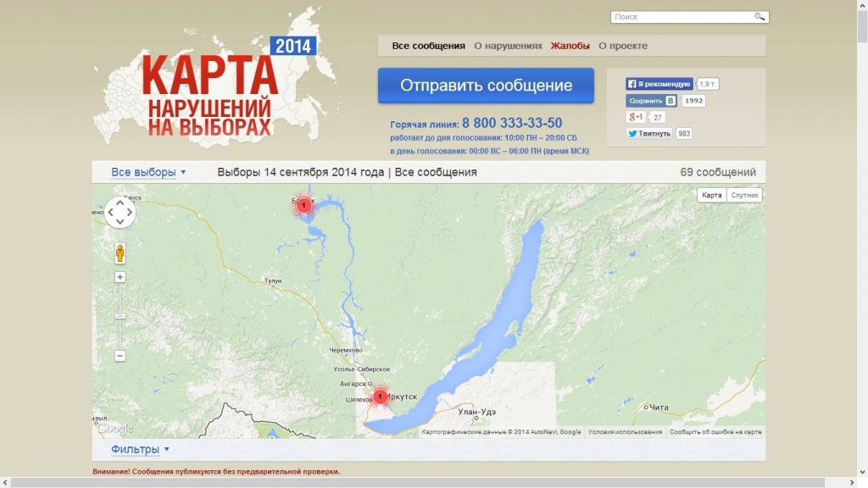Image resolution: width=868 pixels, height=488 pixels.
Task: Expand the Все выборы dropdown
Action: [x=148, y=173]
